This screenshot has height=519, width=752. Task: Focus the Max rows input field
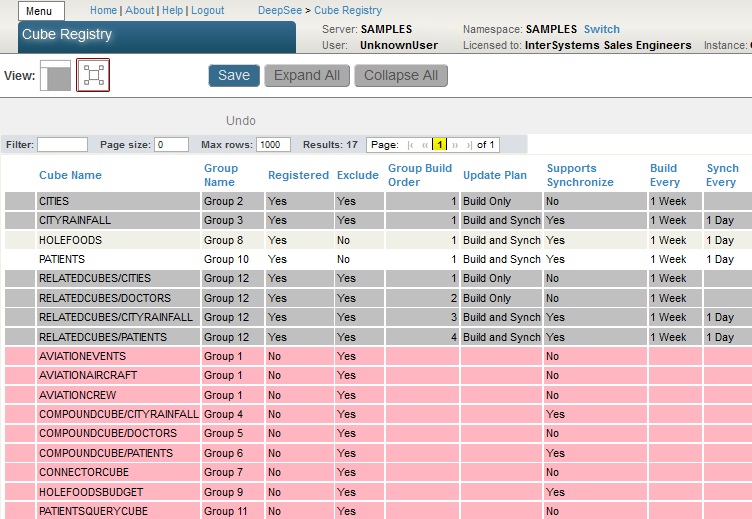tap(273, 145)
